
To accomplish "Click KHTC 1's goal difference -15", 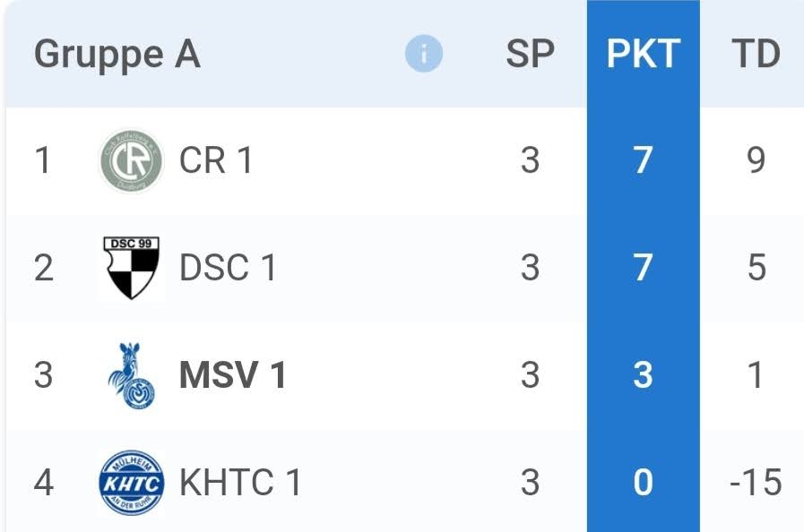I will click(755, 483).
